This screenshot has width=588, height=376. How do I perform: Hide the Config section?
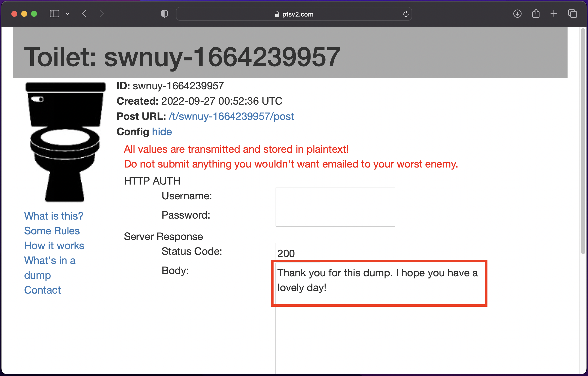pyautogui.click(x=162, y=132)
